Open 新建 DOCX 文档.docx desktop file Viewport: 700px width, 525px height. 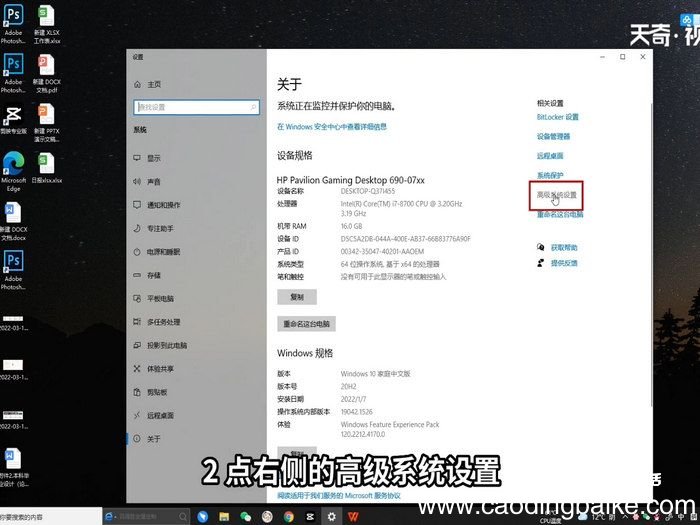(13, 221)
